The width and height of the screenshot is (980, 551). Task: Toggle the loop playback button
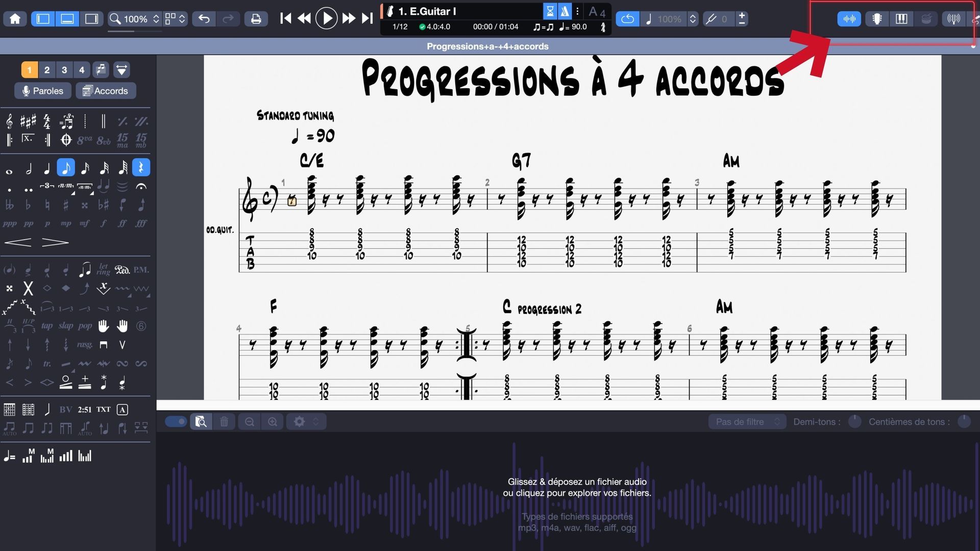click(627, 19)
